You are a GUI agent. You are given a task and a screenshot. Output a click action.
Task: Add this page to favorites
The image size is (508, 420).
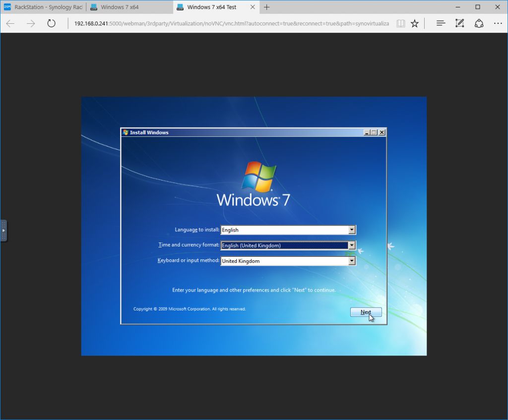[x=415, y=23]
